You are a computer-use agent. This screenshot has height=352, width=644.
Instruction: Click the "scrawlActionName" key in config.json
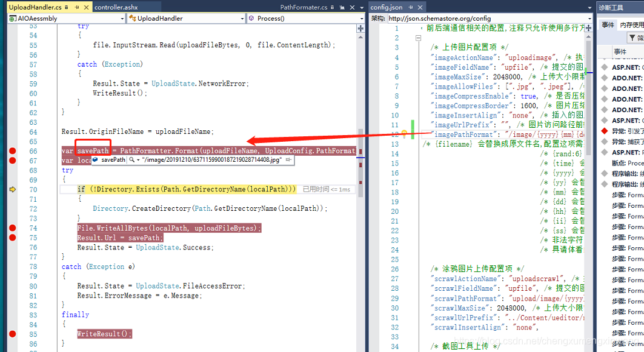click(466, 279)
